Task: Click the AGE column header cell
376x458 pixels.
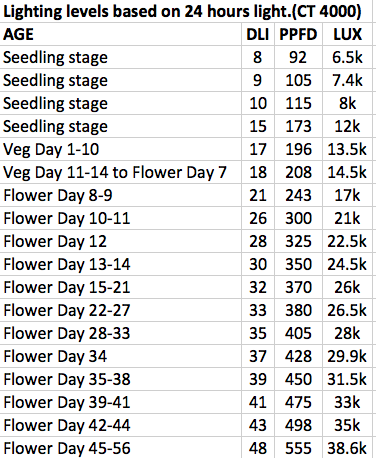Action: (121, 34)
